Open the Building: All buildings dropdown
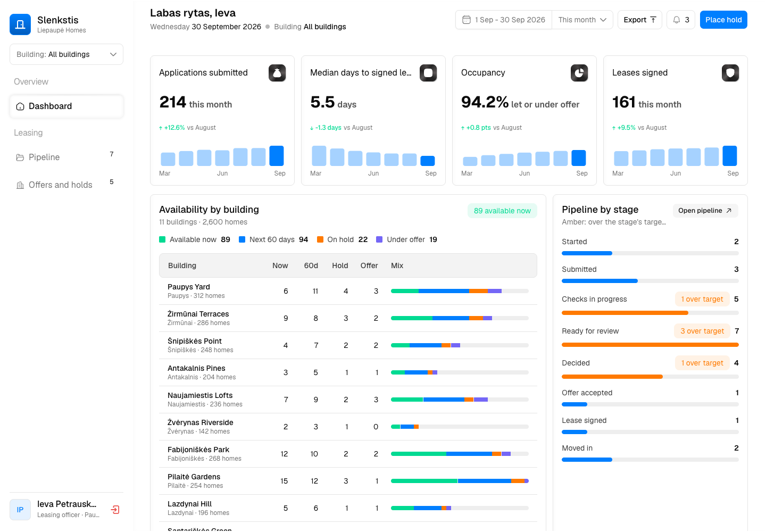This screenshot has height=532, width=766. click(66, 54)
